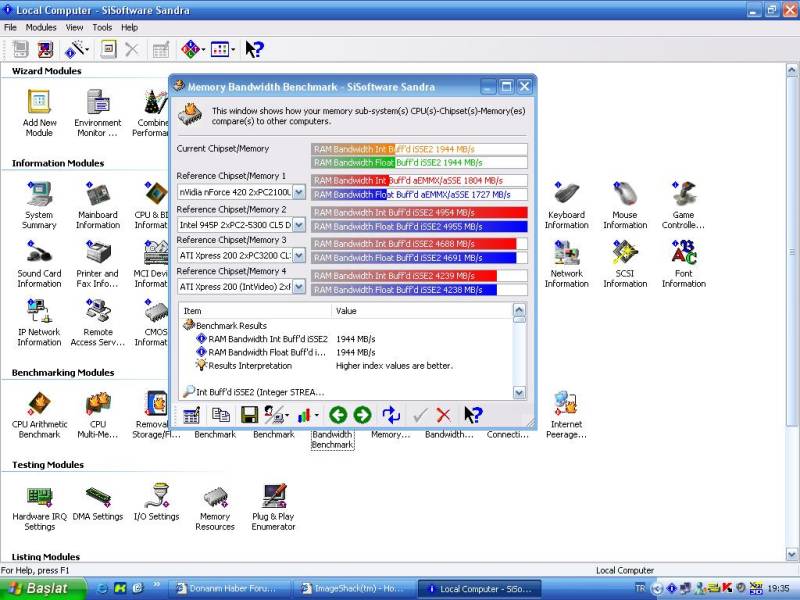Open the Game Controllers module
This screenshot has width=800, height=600.
683,205
